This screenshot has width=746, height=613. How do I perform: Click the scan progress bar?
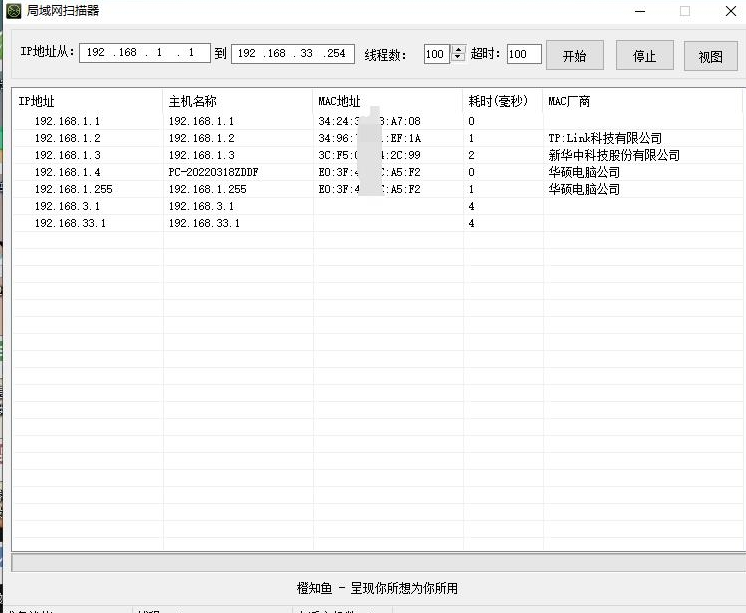tap(378, 563)
